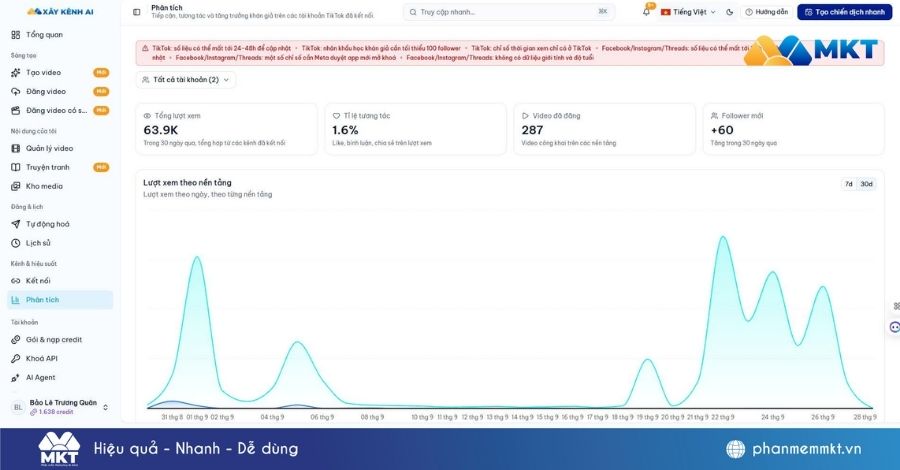Click the Tỉ lệ tương tác 1.6% card

416,129
